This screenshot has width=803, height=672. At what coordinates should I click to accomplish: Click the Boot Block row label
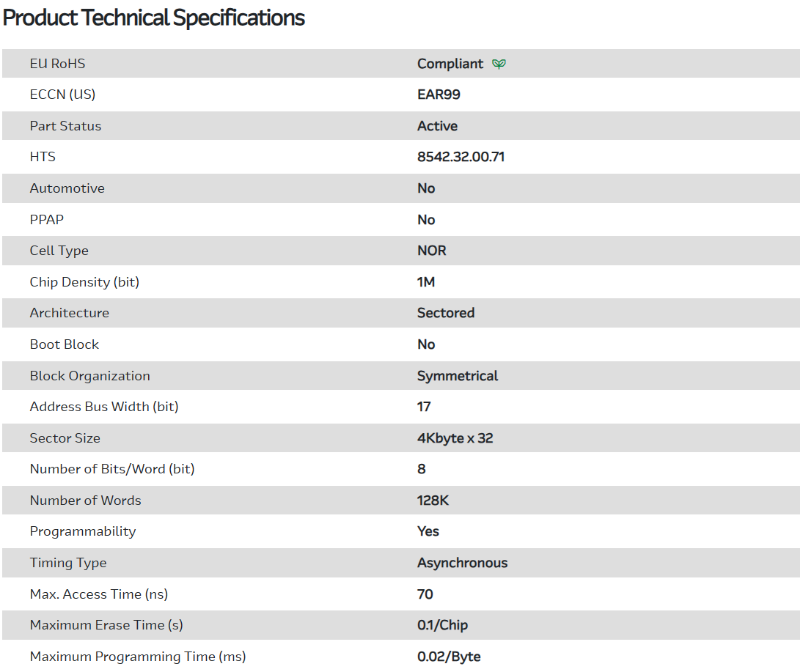[64, 344]
